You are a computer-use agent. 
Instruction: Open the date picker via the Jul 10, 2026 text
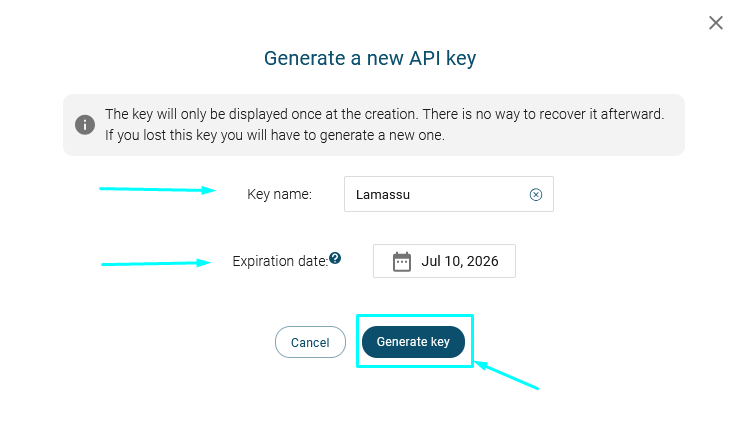point(460,261)
